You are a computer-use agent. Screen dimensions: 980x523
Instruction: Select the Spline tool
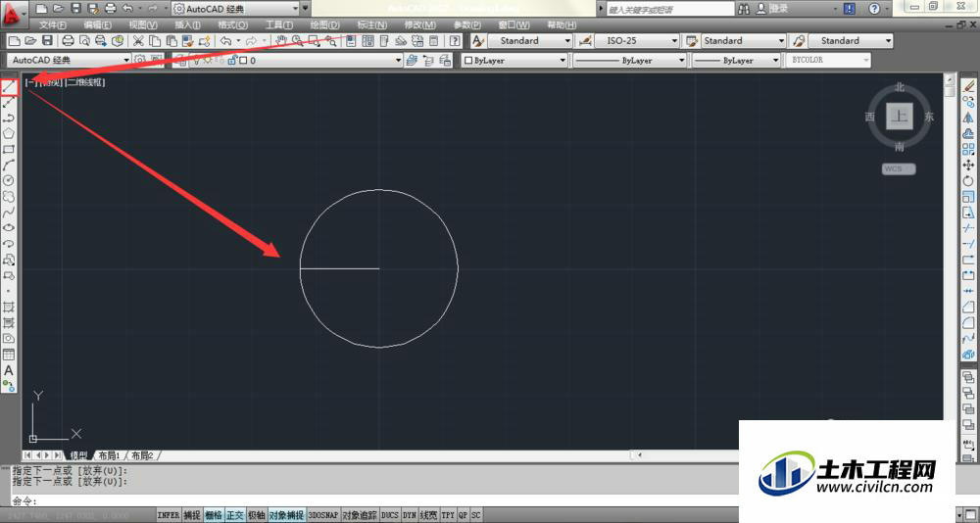(9, 213)
